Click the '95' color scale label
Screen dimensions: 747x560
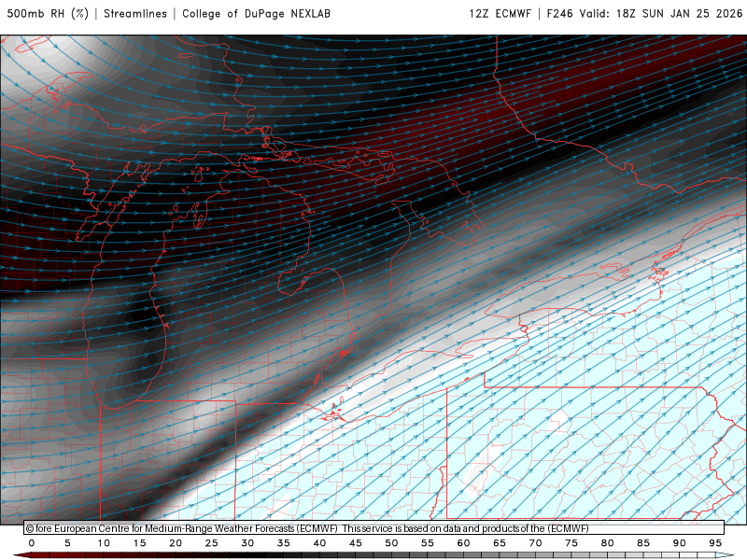click(715, 543)
